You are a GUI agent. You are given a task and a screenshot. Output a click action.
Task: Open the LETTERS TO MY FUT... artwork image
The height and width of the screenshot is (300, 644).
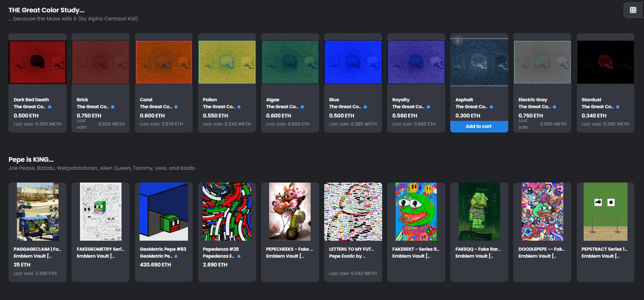pyautogui.click(x=353, y=212)
